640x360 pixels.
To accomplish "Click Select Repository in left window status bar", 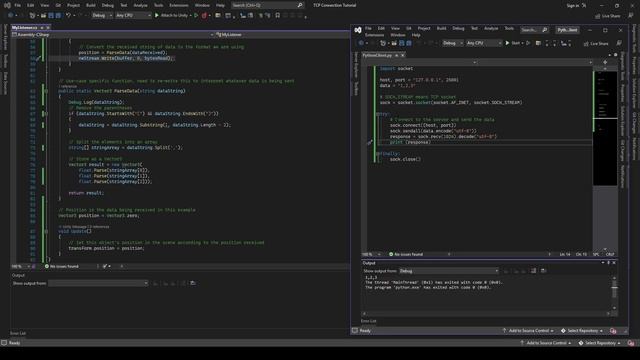I will click(x=599, y=343).
